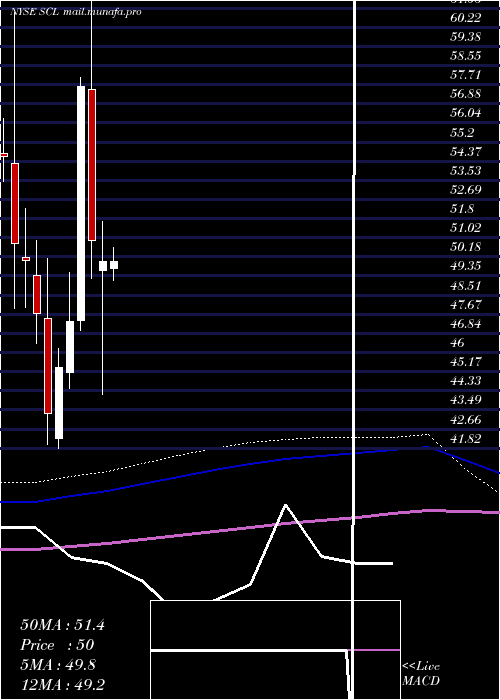Click the 45.17 price axis label
This screenshot has height=700, width=500.
point(465,361)
